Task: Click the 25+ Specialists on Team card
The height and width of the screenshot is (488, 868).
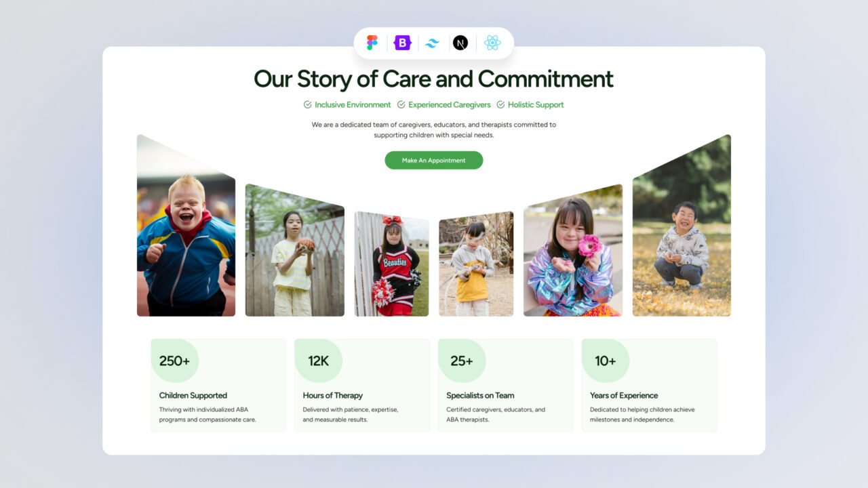Action: [506, 385]
